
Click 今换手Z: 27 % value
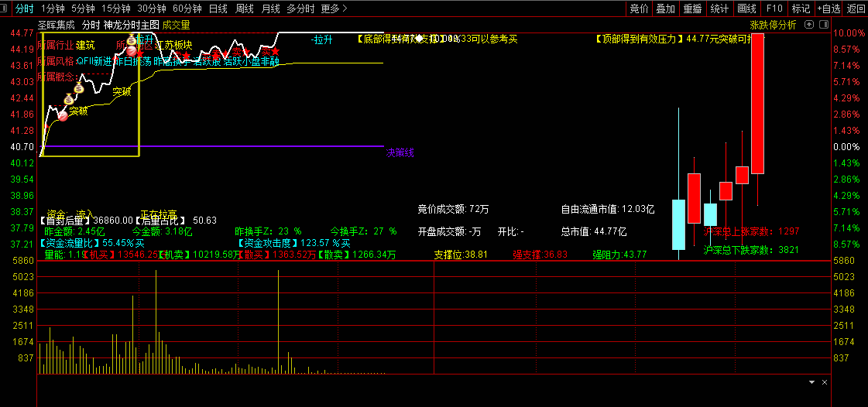tap(364, 231)
